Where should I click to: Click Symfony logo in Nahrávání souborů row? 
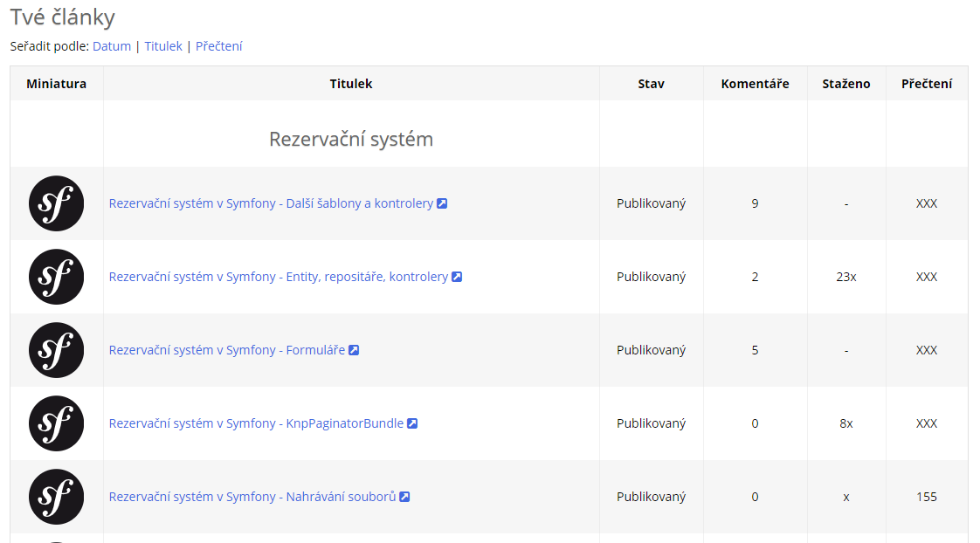click(x=57, y=497)
